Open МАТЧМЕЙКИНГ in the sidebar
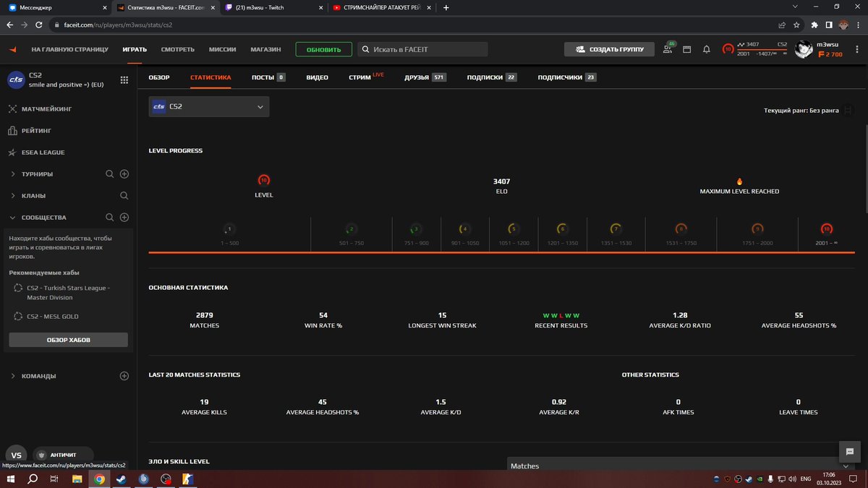This screenshot has height=488, width=868. point(46,109)
